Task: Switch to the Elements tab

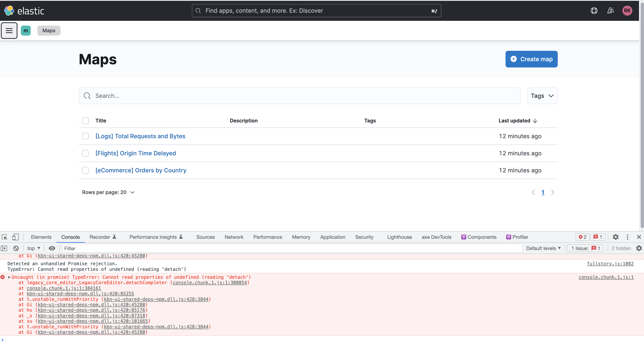Action: pyautogui.click(x=41, y=237)
